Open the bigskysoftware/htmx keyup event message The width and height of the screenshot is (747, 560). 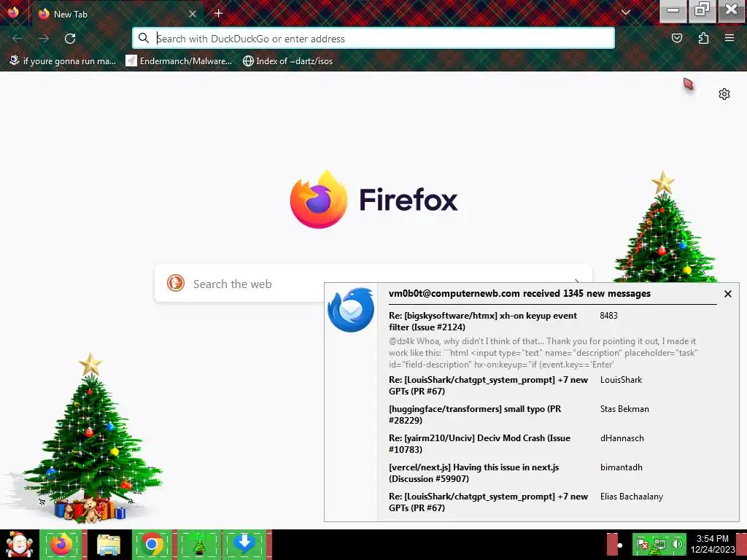(x=483, y=322)
